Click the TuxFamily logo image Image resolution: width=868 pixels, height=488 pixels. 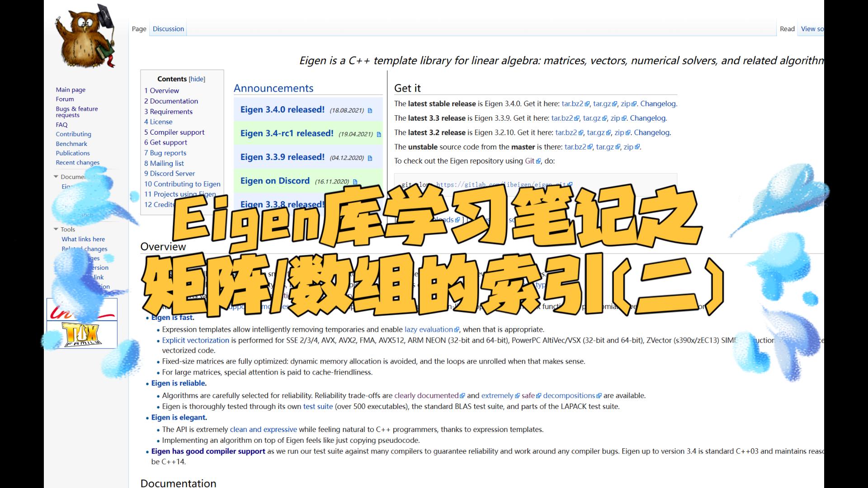coord(82,334)
